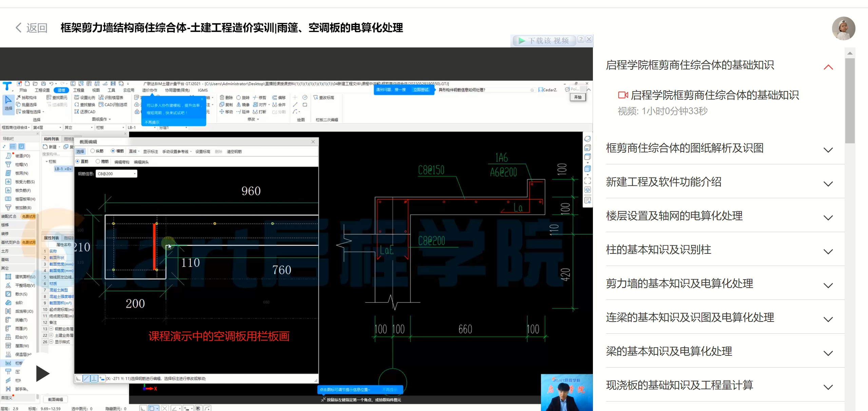Image resolution: width=868 pixels, height=411 pixels.
Task: Click the 旋转 tool
Action: click(x=243, y=98)
